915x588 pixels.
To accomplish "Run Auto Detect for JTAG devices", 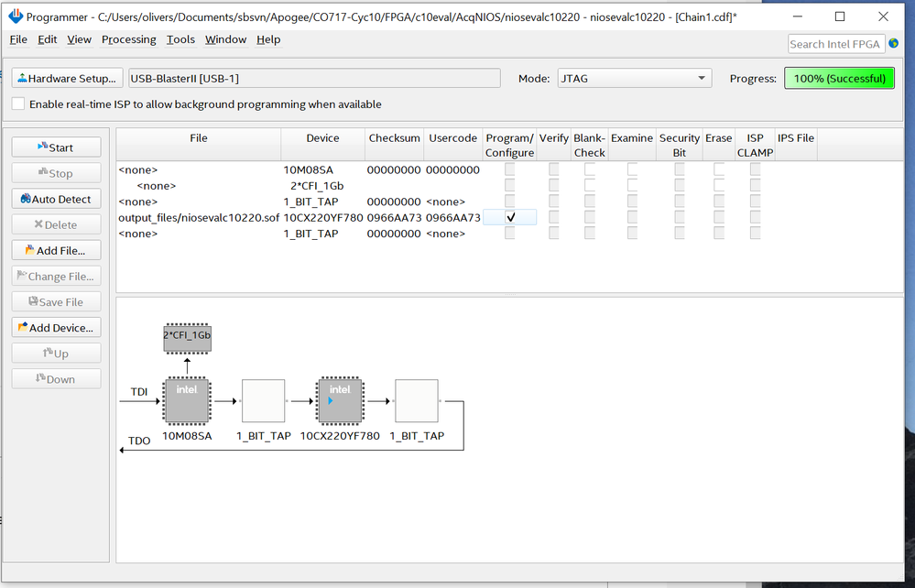I will (x=56, y=199).
